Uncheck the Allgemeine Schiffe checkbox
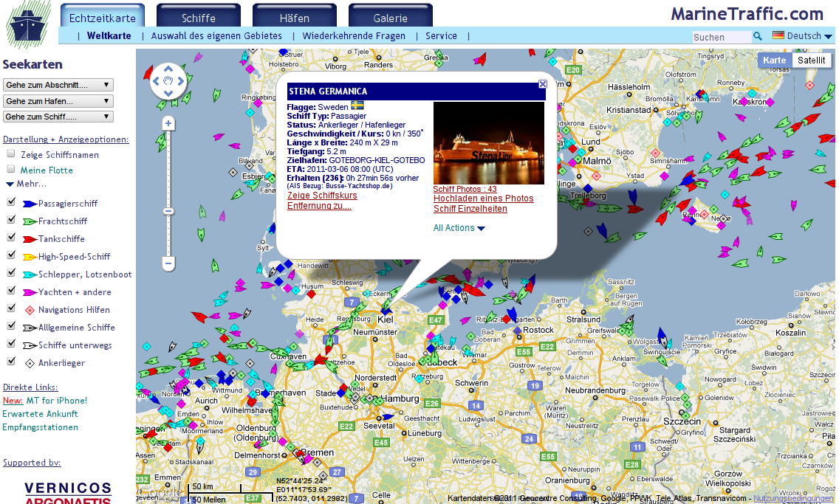Viewport: 839px width, 504px height. pos(10,325)
